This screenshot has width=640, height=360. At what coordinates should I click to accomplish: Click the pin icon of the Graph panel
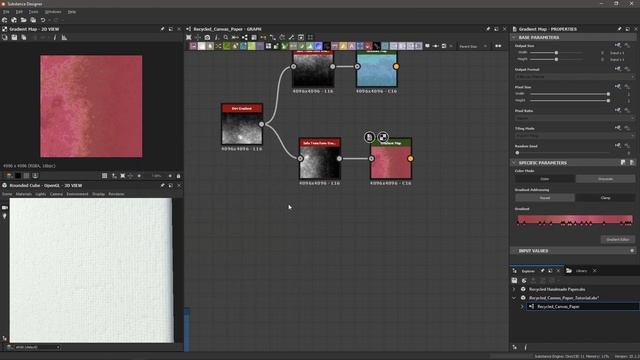coord(488,29)
